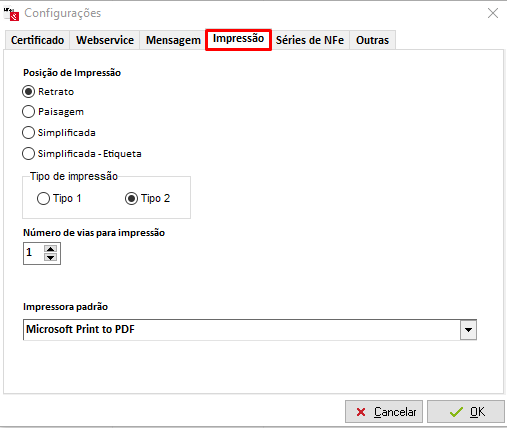Switch to the Certificado tab
This screenshot has width=507, height=428.
[37, 40]
